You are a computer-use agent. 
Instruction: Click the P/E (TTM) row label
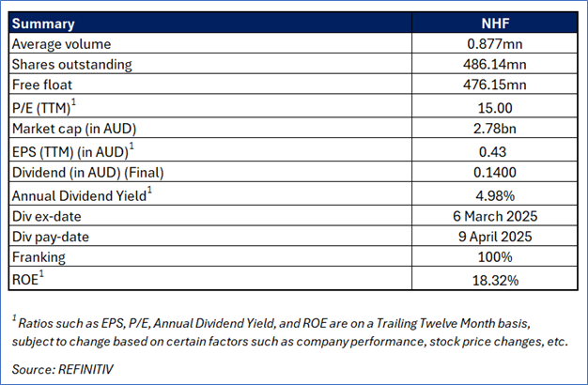tap(47, 105)
